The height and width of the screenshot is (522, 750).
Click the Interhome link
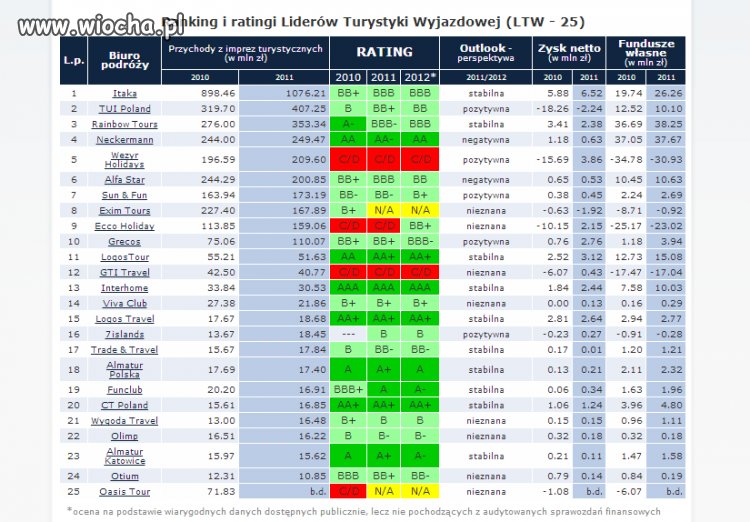pos(124,288)
